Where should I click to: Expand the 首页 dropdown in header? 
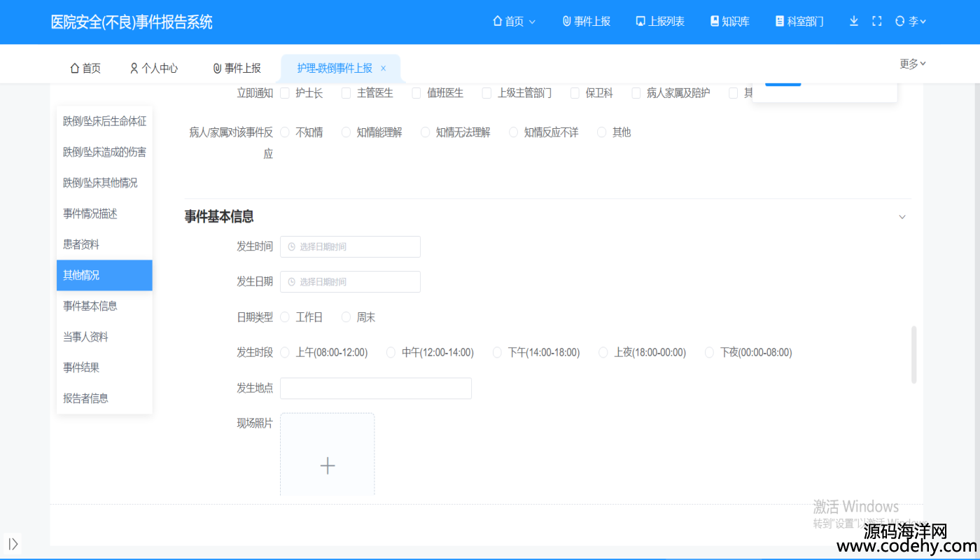point(514,22)
